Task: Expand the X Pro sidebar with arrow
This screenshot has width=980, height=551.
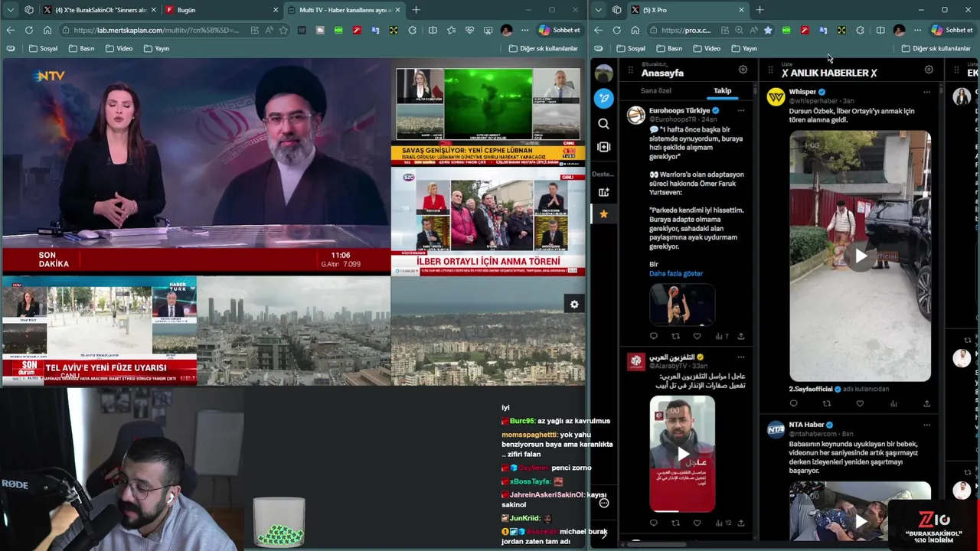Action: tap(604, 534)
